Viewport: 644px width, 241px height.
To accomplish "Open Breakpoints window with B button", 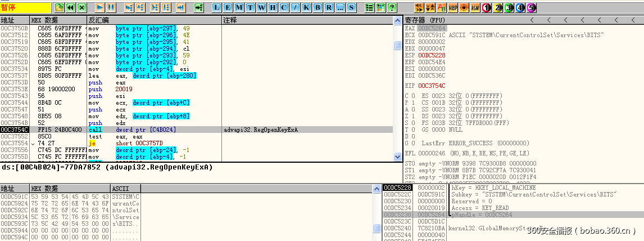I will pos(318,7).
